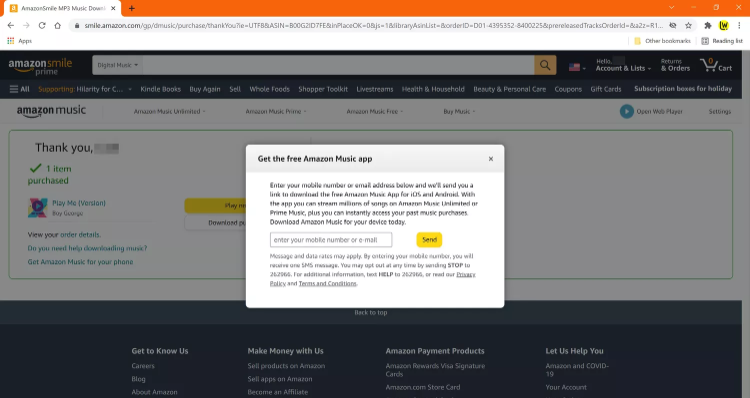Click the Subscription boxes for holiday banner
The width and height of the screenshot is (750, 398).
(x=683, y=88)
